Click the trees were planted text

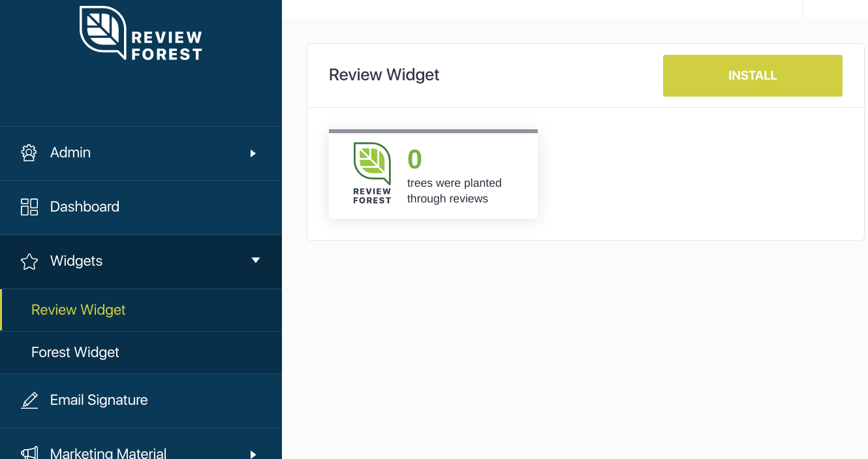click(x=454, y=191)
